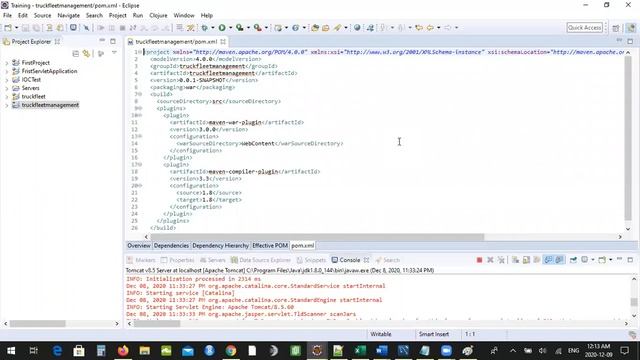Expand the FristServletApplication tree node

click(x=7, y=71)
